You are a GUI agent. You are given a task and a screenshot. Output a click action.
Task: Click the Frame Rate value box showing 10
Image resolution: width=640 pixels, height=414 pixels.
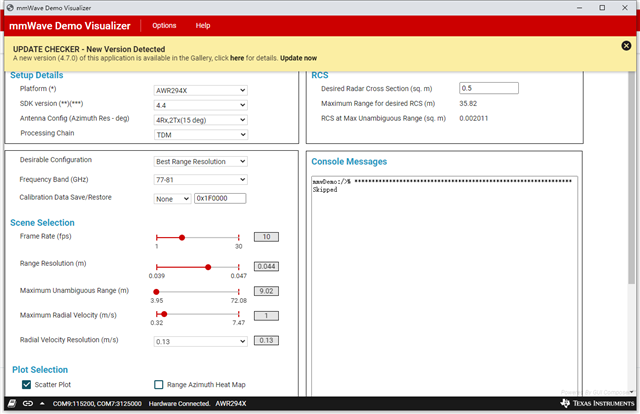267,237
